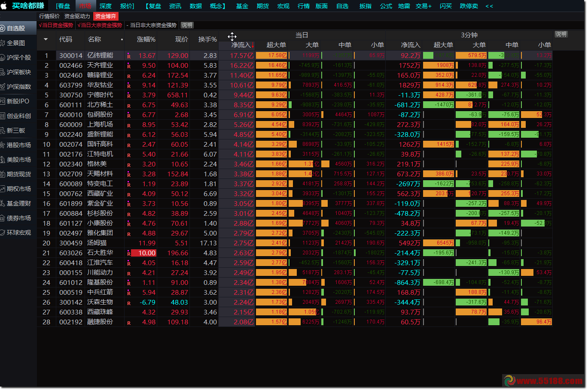Image resolution: width=588 pixels, height=390 pixels.
Task: Open 创业科创 sidebar icon
Action: [3, 116]
